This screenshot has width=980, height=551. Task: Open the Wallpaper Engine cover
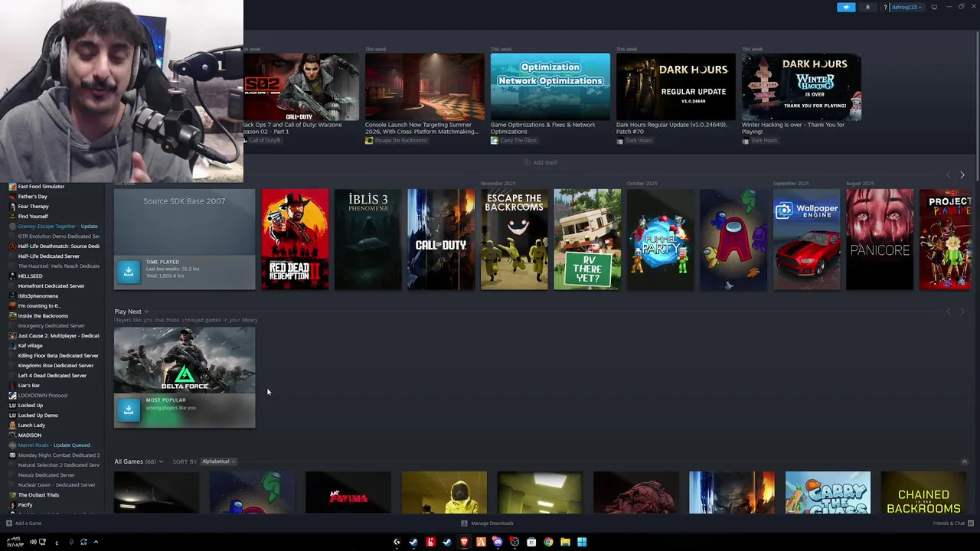pos(806,240)
